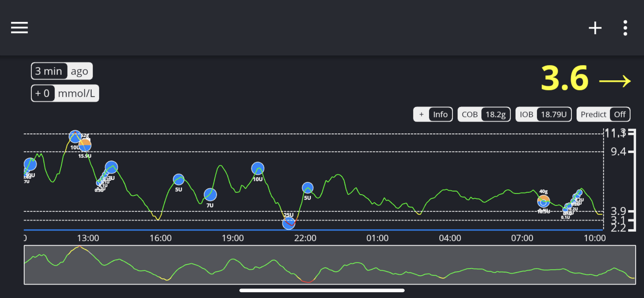644x298 pixels.
Task: Open the IOB 18.79U details
Action: coord(543,114)
